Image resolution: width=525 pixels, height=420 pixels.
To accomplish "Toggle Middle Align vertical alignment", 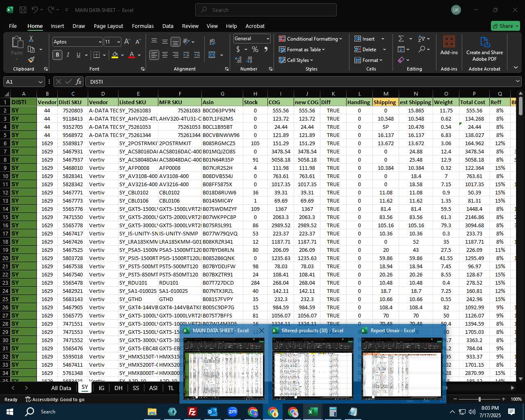I will (165, 42).
